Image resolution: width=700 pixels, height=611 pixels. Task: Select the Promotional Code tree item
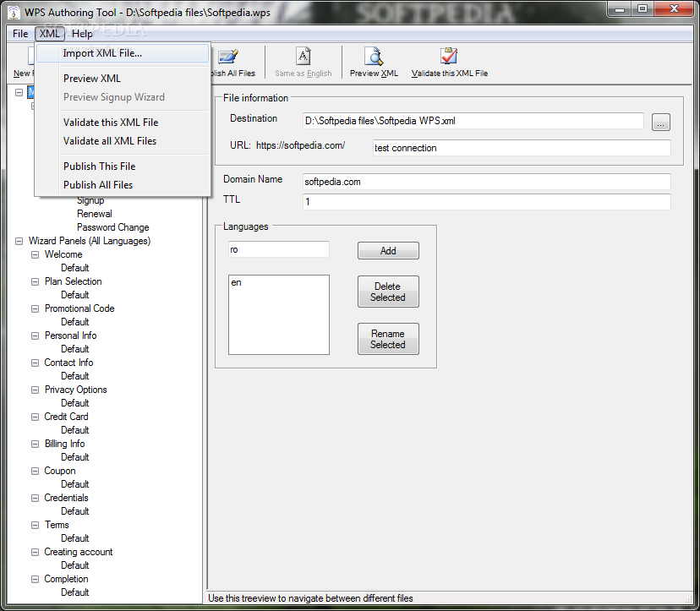79,308
